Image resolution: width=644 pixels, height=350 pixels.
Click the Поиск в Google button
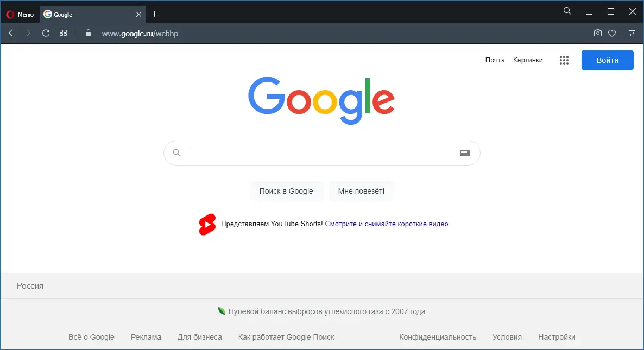coord(286,191)
